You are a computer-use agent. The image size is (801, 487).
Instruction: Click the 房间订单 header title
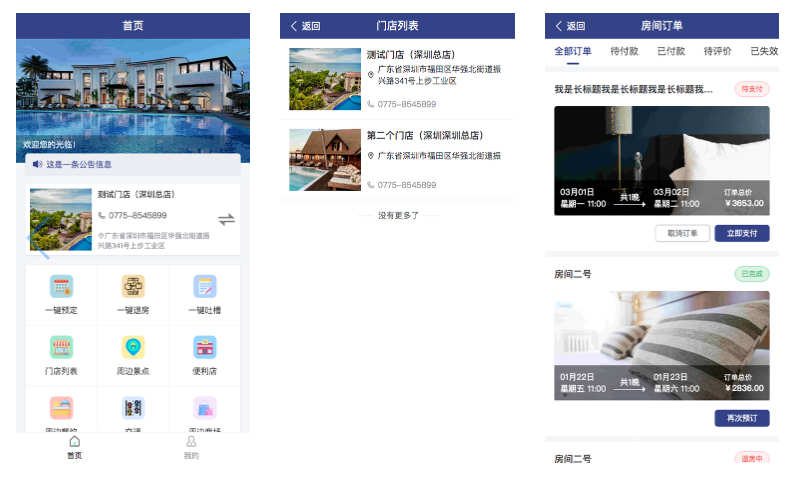point(662,26)
